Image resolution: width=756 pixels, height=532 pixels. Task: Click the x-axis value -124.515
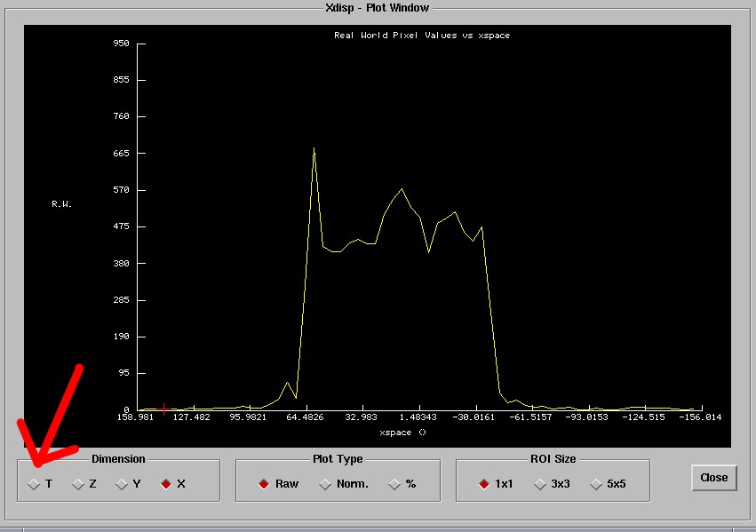[644, 417]
